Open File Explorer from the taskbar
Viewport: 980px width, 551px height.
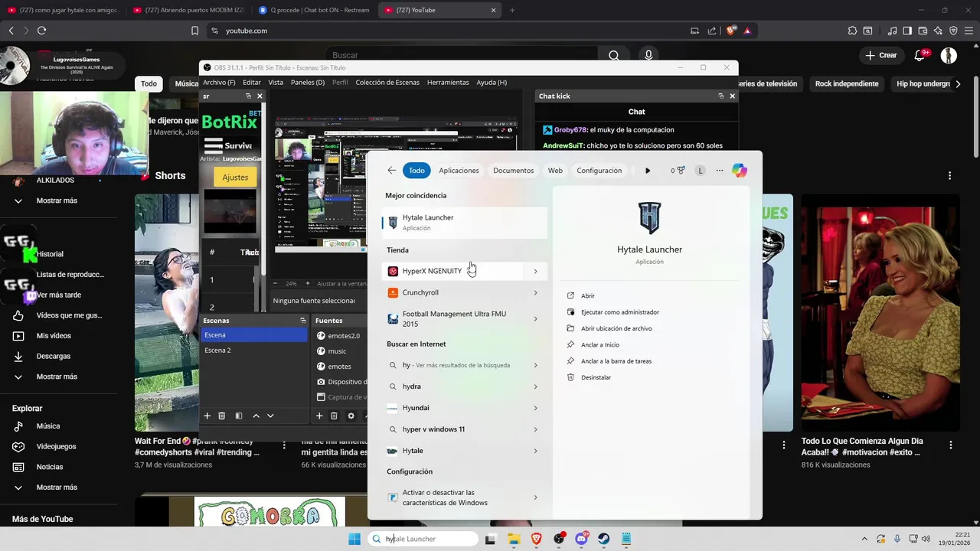coord(514,539)
